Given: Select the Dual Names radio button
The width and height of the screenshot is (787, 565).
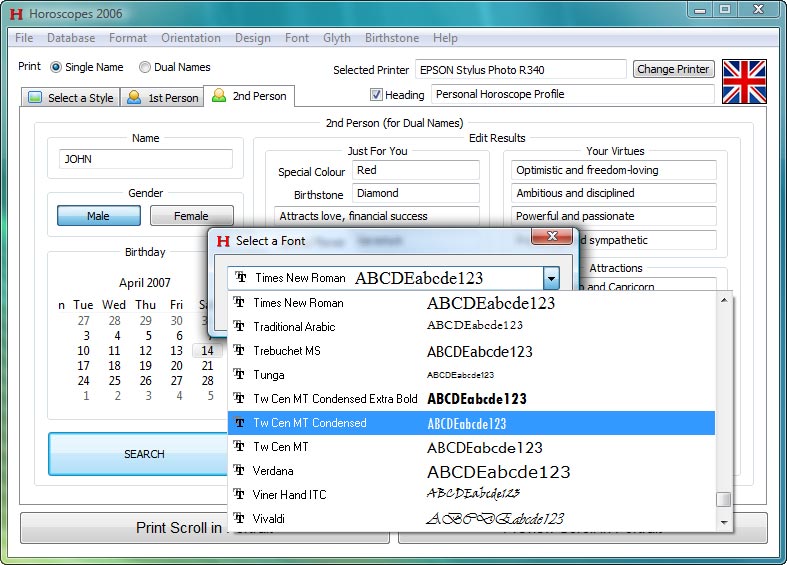Looking at the screenshot, I should tap(145, 67).
